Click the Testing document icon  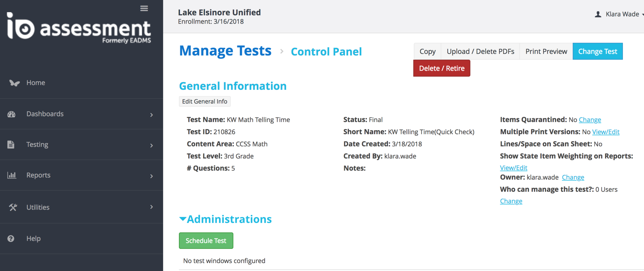(x=11, y=144)
